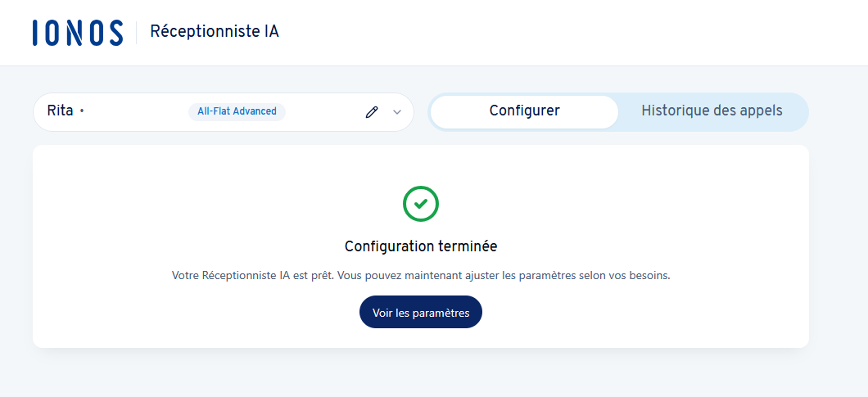Expand the receptionist selector chevron
The width and height of the screenshot is (868, 397).
pyautogui.click(x=397, y=112)
